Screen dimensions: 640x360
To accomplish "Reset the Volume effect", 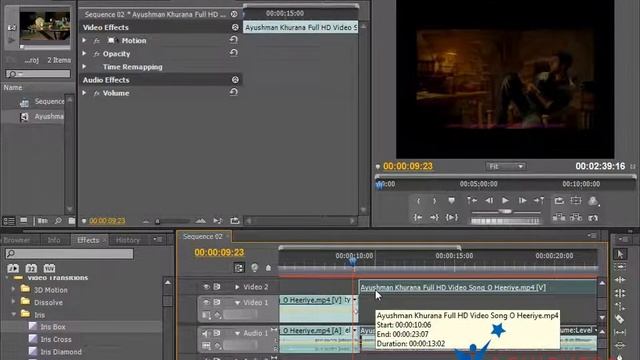I will tap(233, 92).
